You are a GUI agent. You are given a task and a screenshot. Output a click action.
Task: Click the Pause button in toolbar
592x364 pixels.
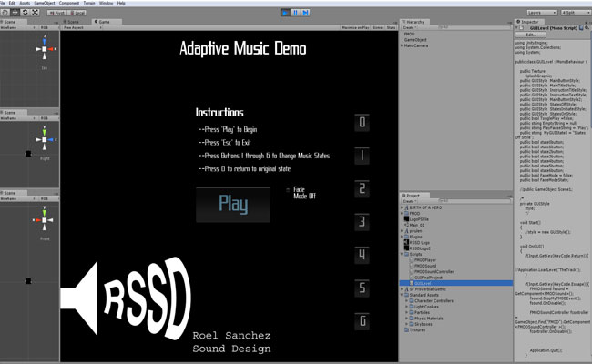(x=295, y=13)
